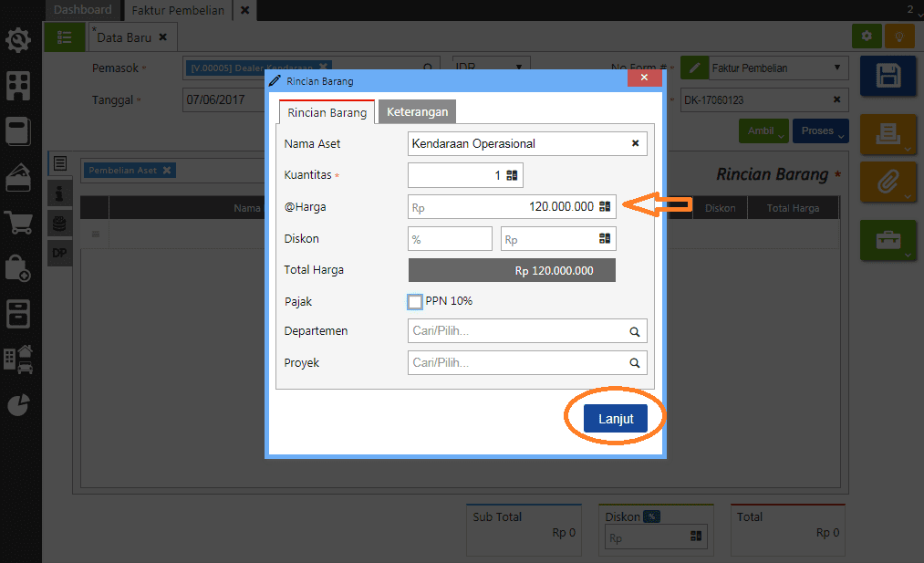
Task: Click the Lanjut button
Action: click(x=617, y=418)
